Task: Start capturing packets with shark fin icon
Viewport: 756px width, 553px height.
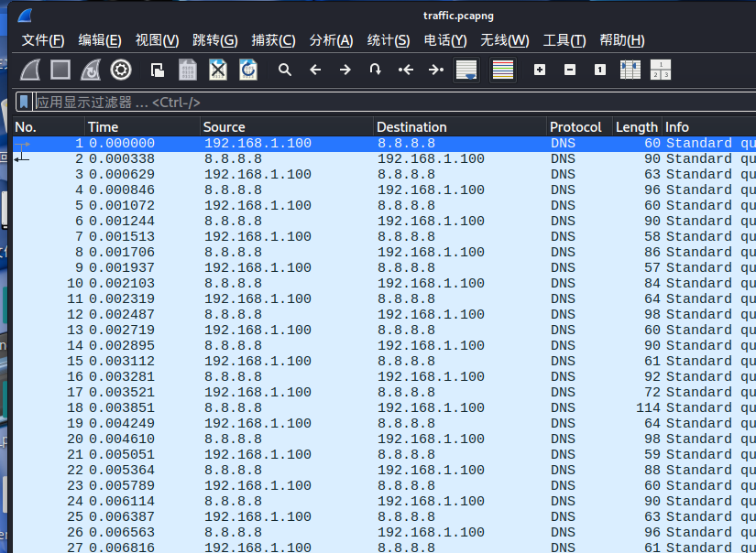Action: [x=31, y=70]
